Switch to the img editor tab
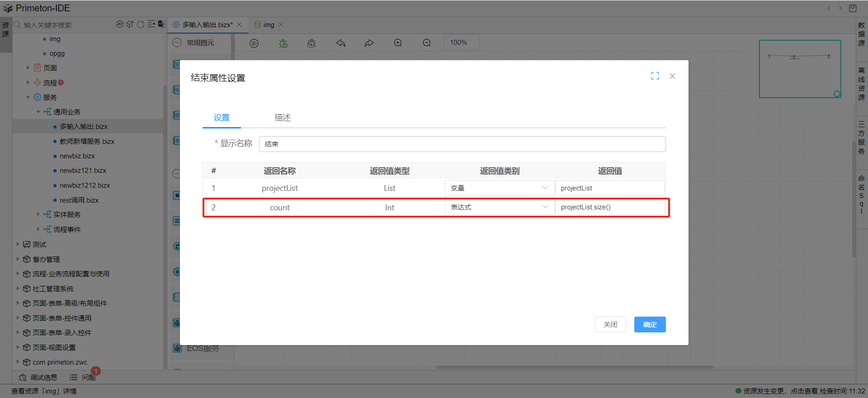868x398 pixels. tap(269, 25)
